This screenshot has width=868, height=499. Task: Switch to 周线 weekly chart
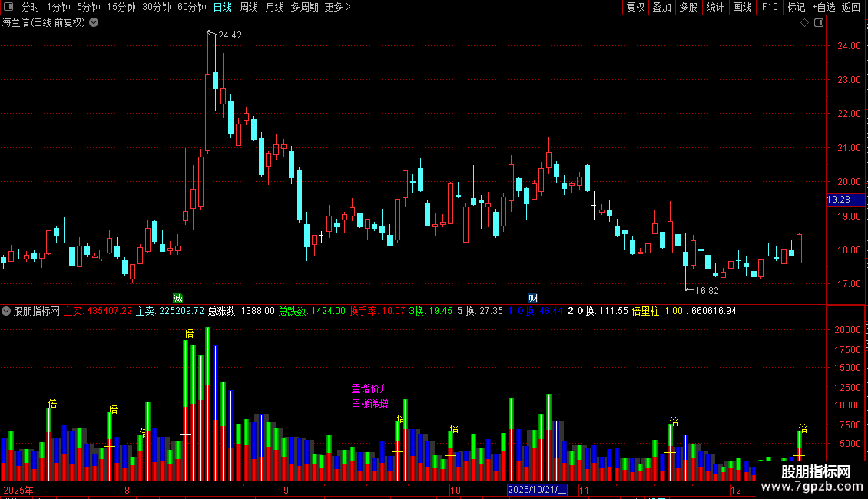tap(249, 7)
